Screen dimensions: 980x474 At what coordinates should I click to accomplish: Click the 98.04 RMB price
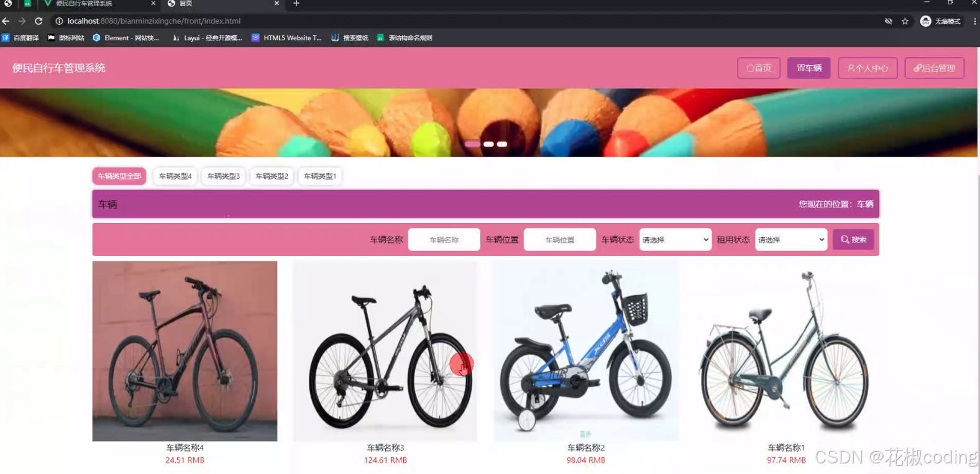tap(586, 460)
